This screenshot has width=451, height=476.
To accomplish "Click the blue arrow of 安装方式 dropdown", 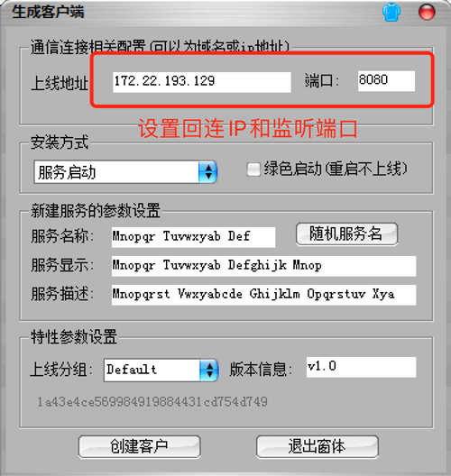I will click(x=207, y=172).
